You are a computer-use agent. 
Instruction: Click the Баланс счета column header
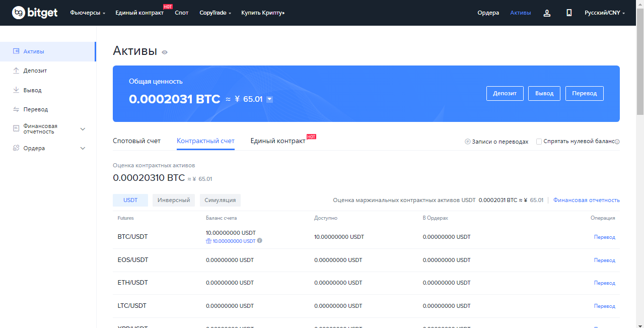(x=221, y=218)
